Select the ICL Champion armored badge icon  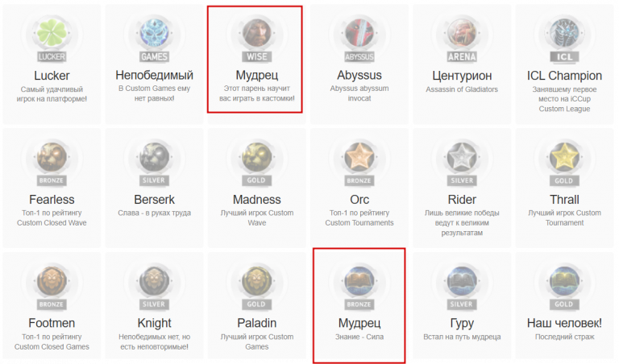coord(564,33)
